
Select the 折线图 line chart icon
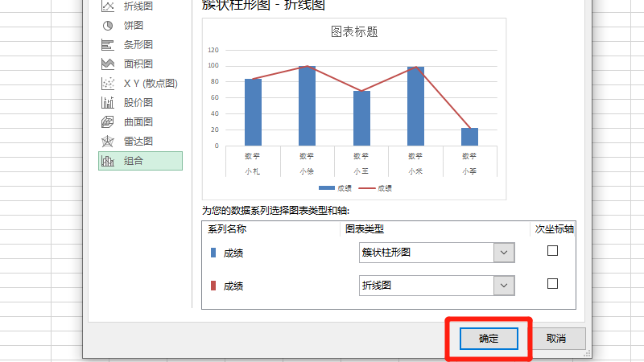tap(107, 6)
